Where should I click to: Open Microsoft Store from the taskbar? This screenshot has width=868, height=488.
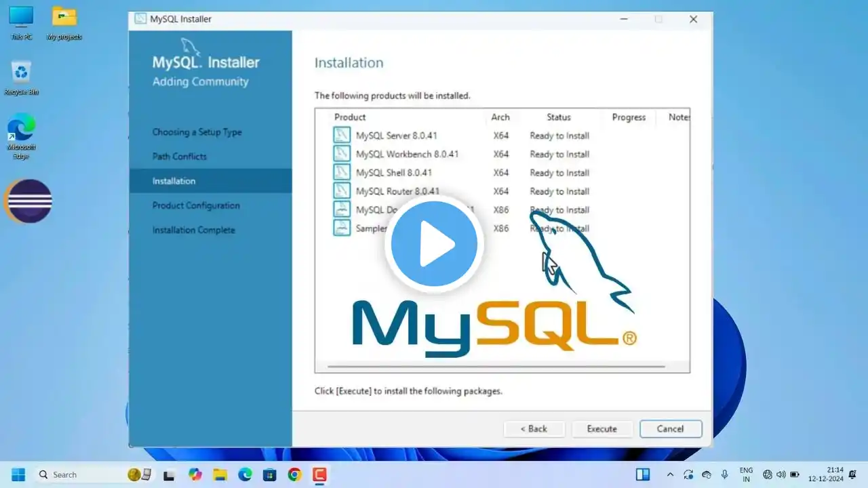click(269, 474)
